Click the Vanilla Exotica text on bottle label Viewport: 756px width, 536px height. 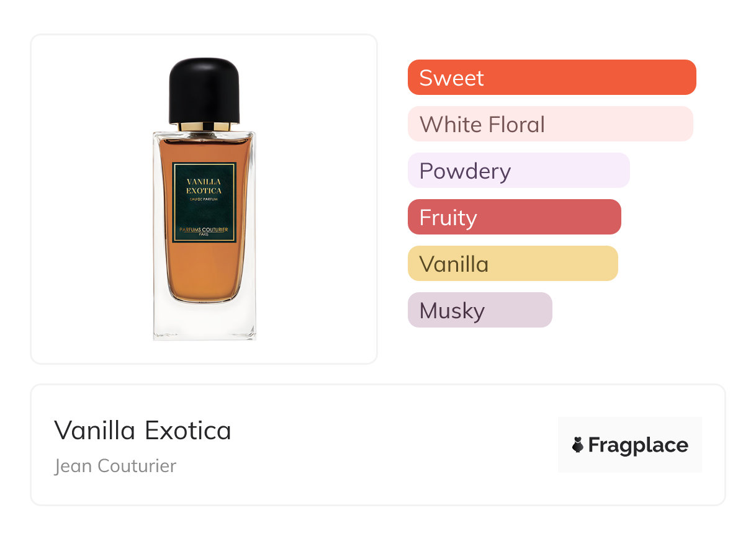pyautogui.click(x=204, y=185)
